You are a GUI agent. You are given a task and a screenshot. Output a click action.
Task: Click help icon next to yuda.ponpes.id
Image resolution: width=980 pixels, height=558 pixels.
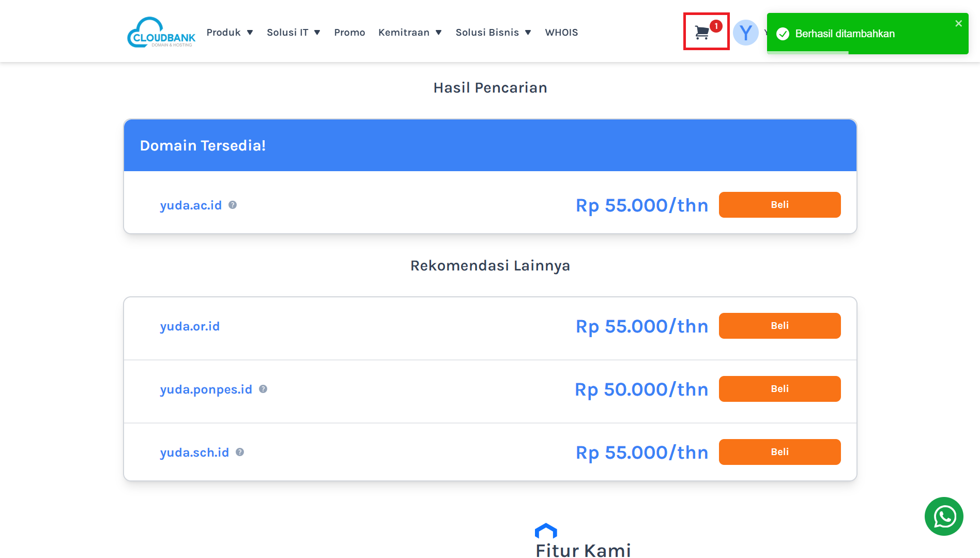tap(263, 389)
